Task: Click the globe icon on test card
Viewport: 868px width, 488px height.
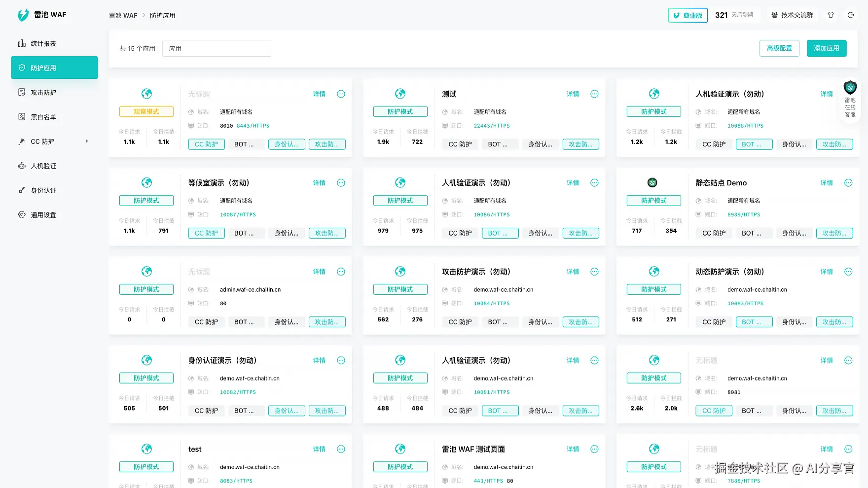Action: [146, 449]
